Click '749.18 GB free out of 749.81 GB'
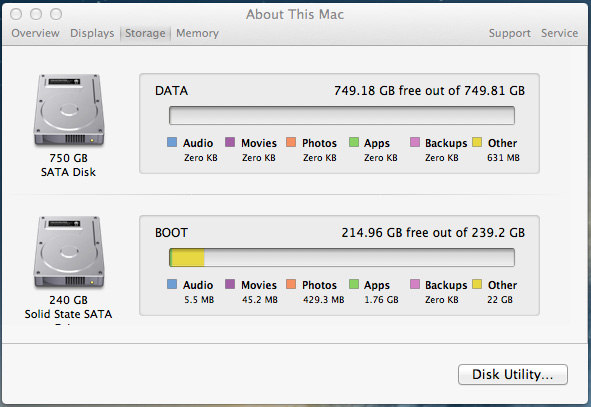 click(x=429, y=91)
